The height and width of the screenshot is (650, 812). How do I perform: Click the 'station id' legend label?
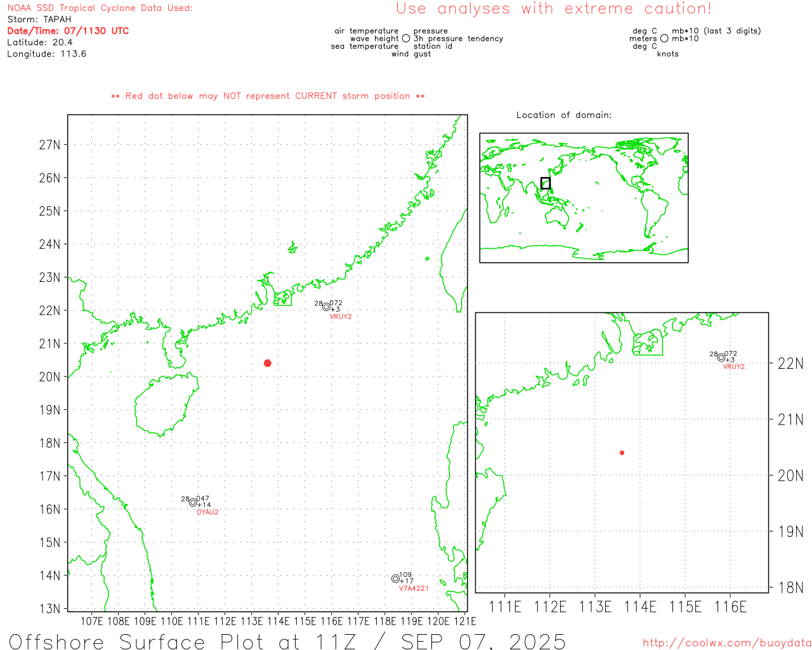(433, 46)
